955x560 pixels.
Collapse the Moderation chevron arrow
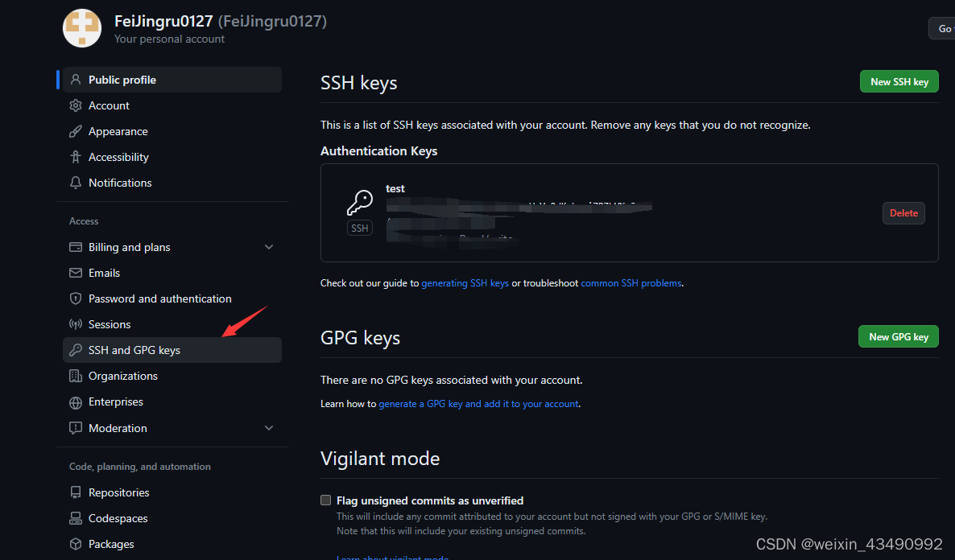tap(269, 427)
